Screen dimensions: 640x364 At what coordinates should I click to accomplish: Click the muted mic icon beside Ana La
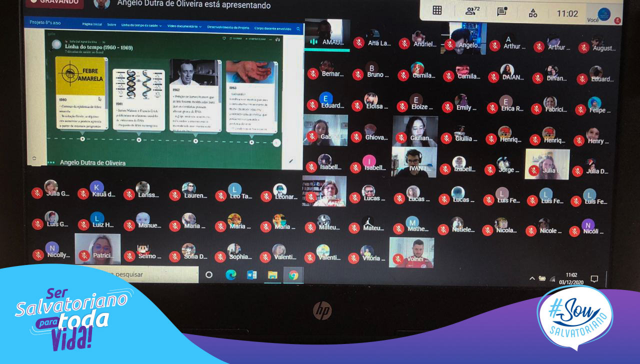click(358, 42)
